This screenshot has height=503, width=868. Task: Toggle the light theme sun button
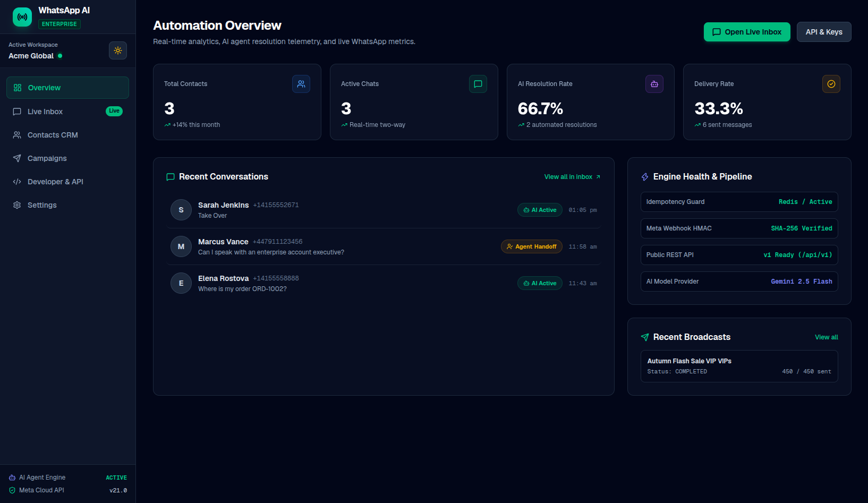pyautogui.click(x=118, y=50)
